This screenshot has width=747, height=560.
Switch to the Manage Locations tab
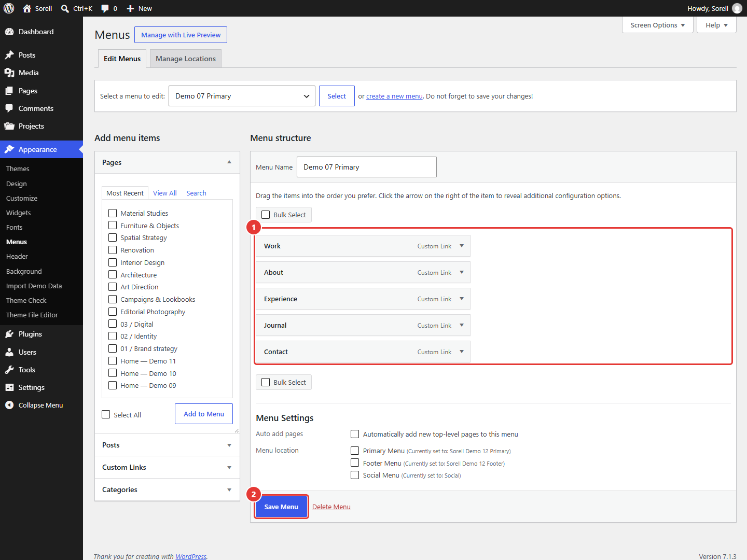click(x=186, y=59)
